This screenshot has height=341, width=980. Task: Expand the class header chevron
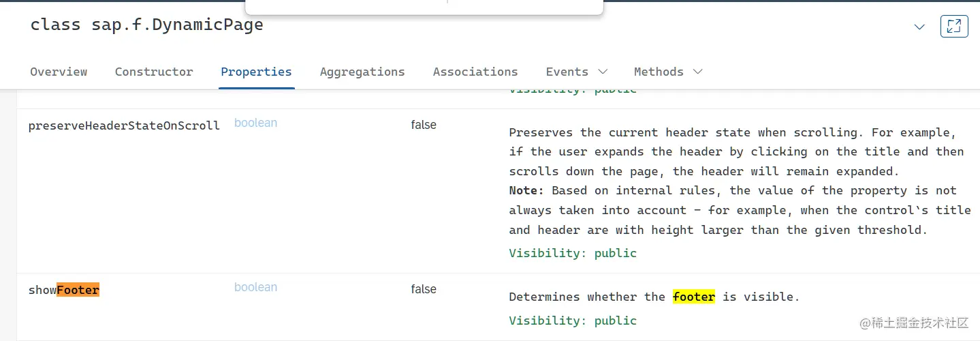919,27
